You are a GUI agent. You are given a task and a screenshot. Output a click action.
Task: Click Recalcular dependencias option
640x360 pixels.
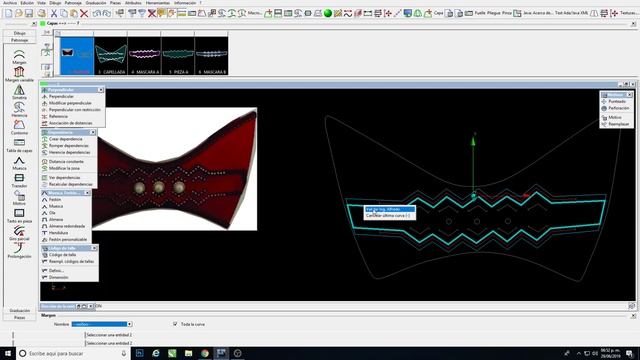pyautogui.click(x=71, y=184)
